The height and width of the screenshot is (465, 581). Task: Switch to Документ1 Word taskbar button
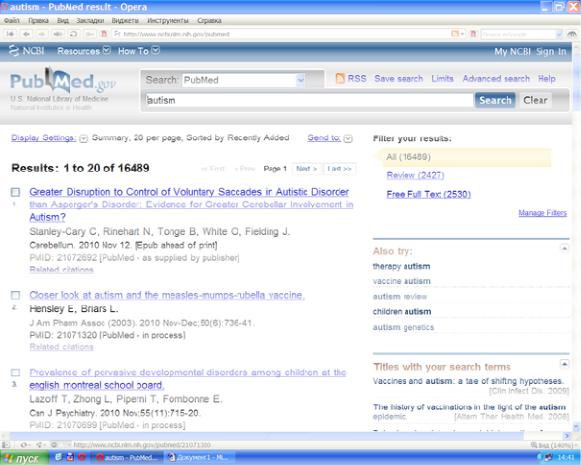(199, 458)
